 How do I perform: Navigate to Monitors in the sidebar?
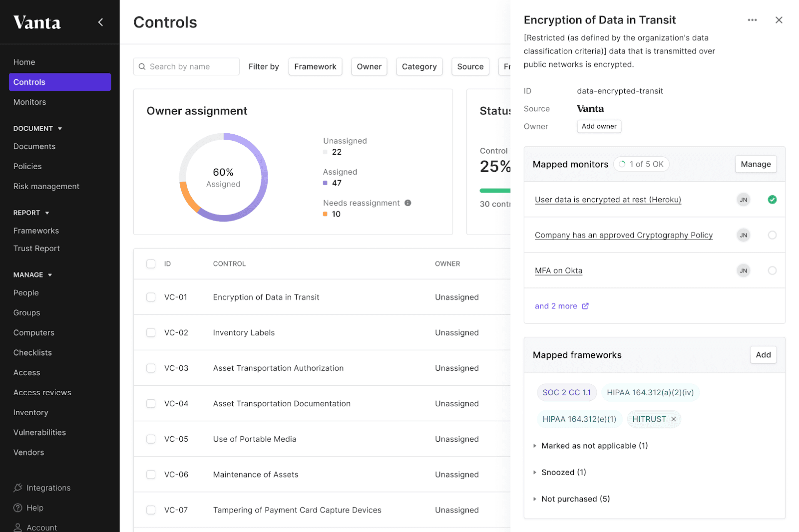(29, 102)
